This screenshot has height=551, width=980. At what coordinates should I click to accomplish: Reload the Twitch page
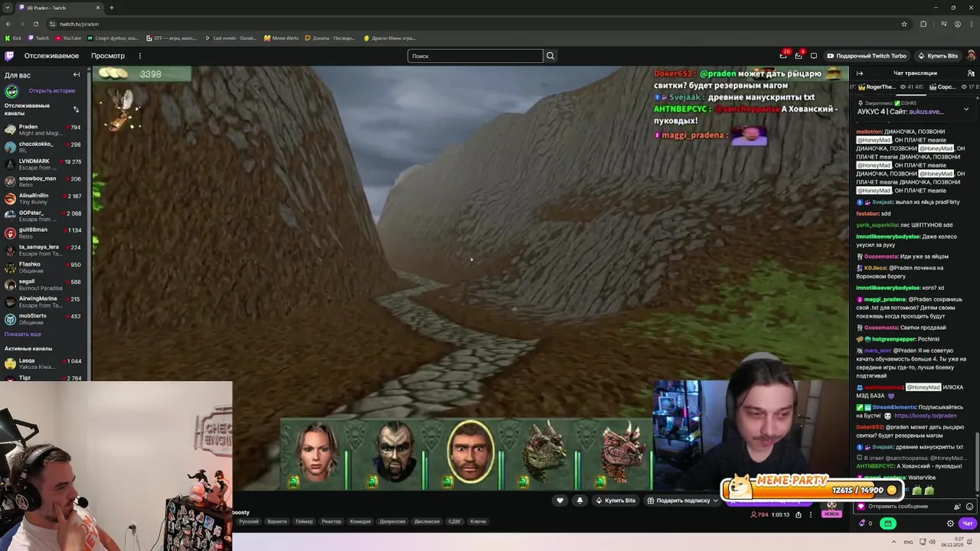pyautogui.click(x=37, y=24)
